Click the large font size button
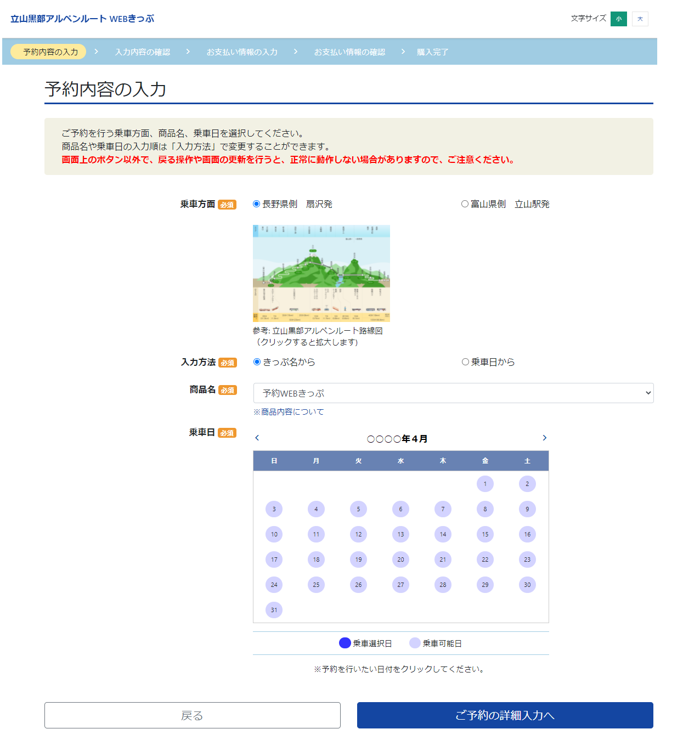Screen dimensions: 700x746 pos(640,19)
